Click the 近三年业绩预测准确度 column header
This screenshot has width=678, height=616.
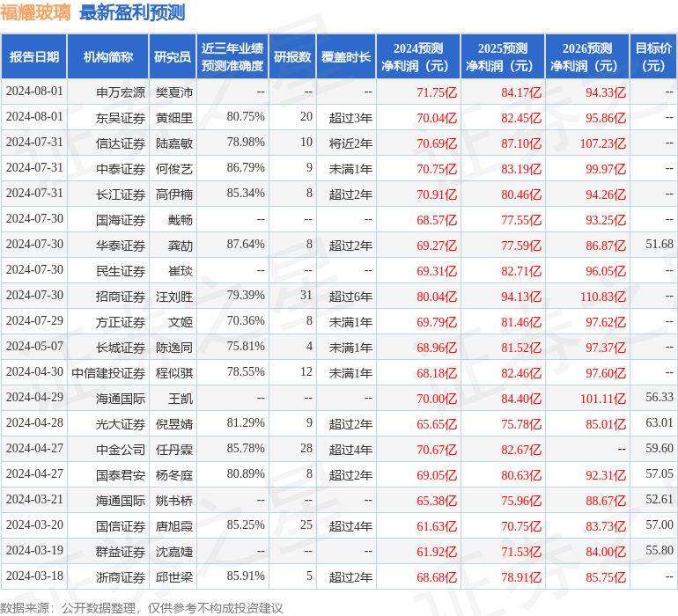tap(232, 56)
